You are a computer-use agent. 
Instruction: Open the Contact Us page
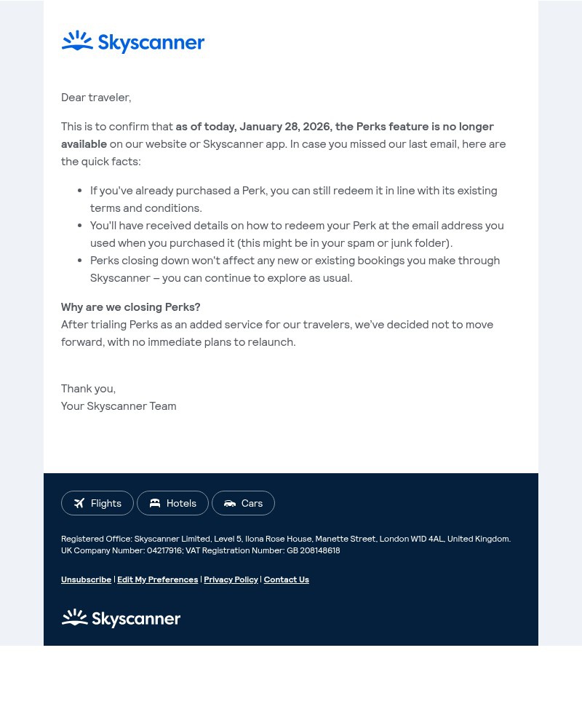click(286, 579)
